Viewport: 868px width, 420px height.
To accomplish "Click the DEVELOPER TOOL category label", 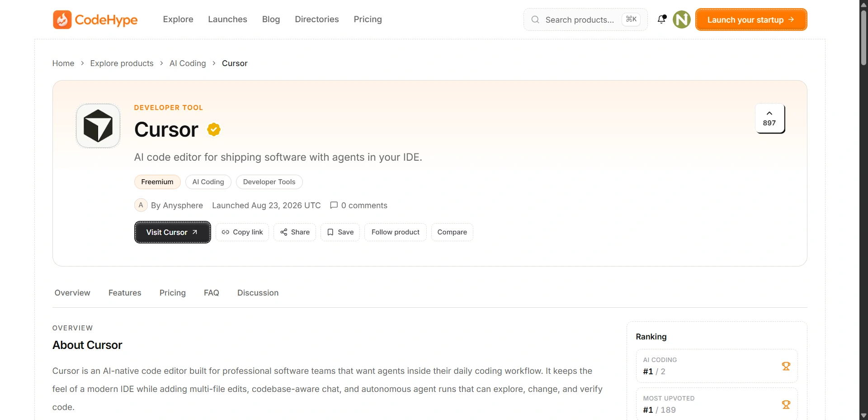I will point(169,108).
